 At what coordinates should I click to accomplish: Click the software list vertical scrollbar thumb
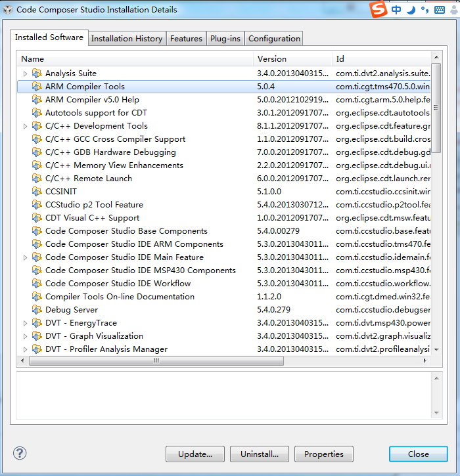[436, 108]
